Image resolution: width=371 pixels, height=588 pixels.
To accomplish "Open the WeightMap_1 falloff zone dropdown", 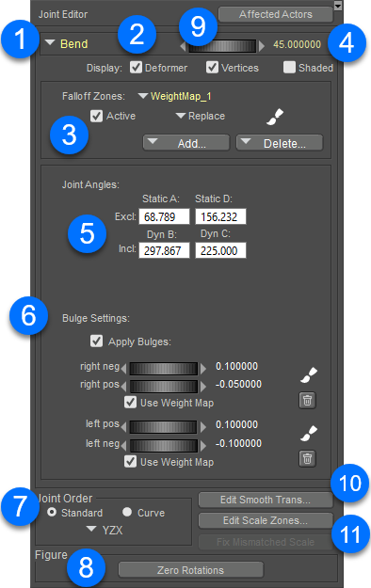I will point(174,96).
